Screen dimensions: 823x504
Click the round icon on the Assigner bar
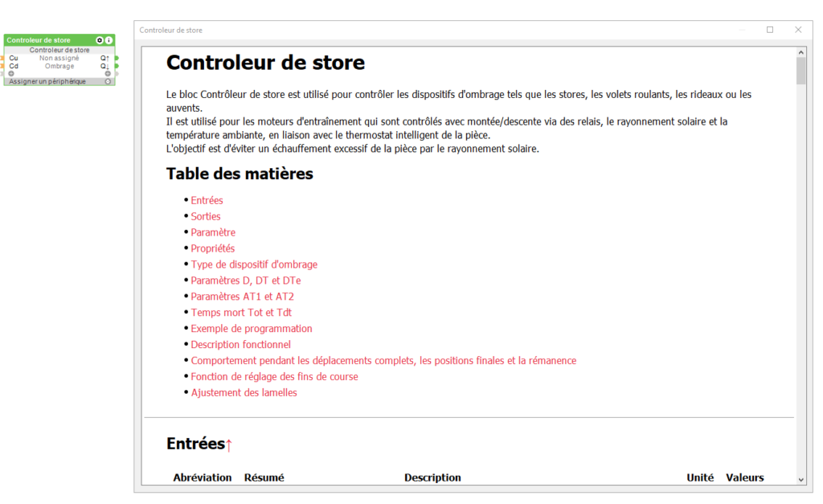(x=109, y=81)
